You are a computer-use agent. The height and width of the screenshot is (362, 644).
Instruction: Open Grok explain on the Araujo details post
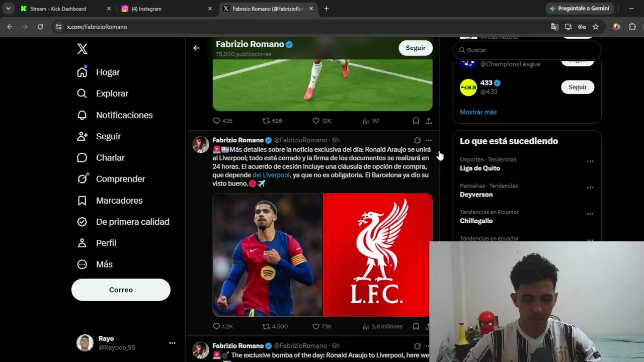tap(417, 140)
